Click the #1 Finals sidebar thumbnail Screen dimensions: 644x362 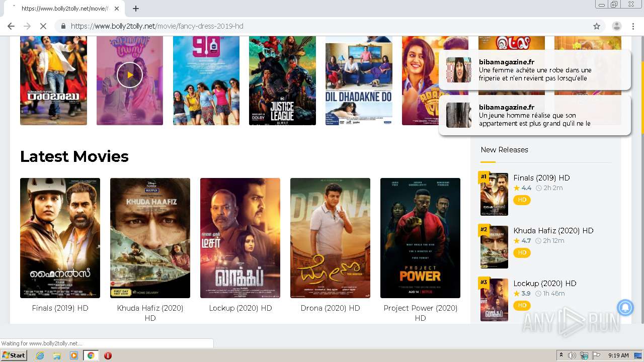[494, 194]
